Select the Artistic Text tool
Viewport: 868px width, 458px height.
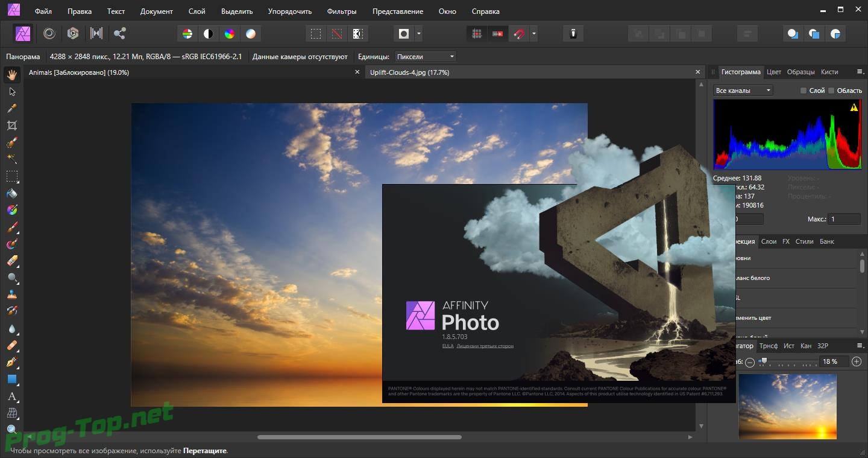11,396
